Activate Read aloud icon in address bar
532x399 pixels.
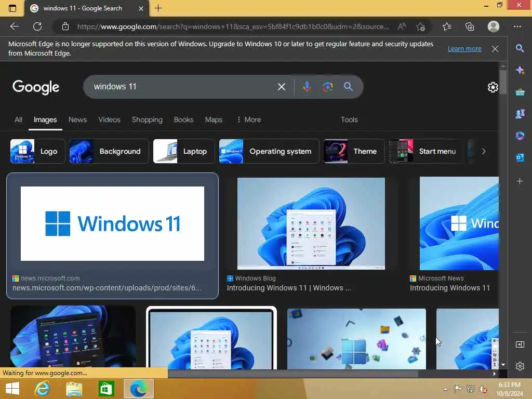pyautogui.click(x=402, y=26)
